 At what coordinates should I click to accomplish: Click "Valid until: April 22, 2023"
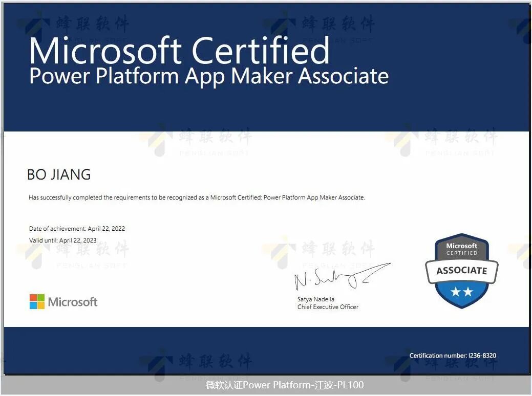click(63, 240)
